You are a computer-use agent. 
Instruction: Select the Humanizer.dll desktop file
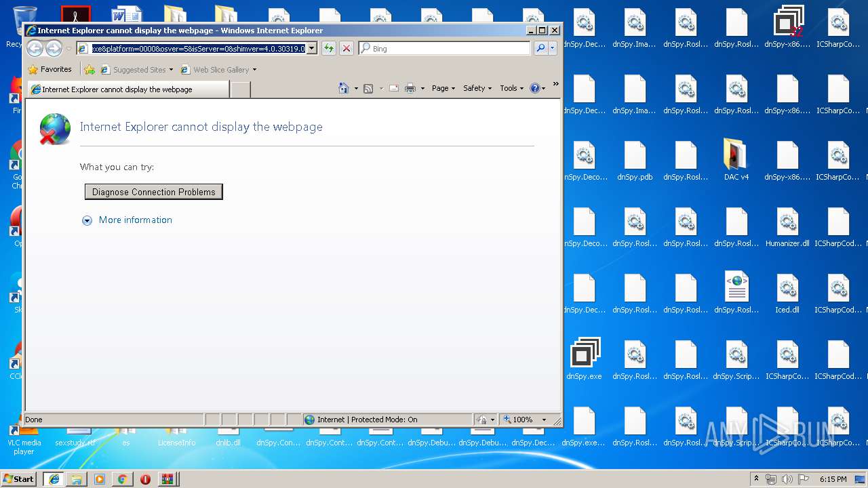tap(787, 227)
